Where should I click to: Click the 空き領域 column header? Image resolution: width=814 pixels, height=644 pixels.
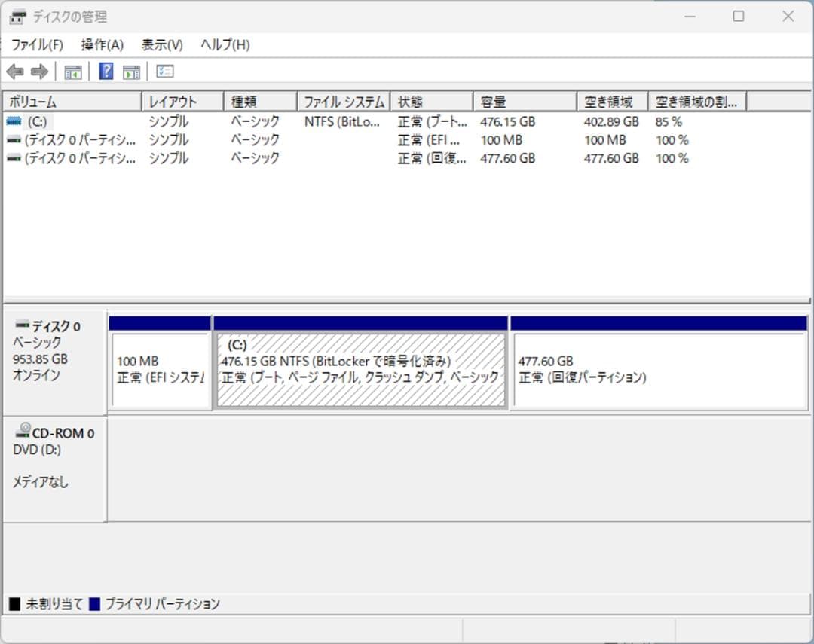coord(611,100)
